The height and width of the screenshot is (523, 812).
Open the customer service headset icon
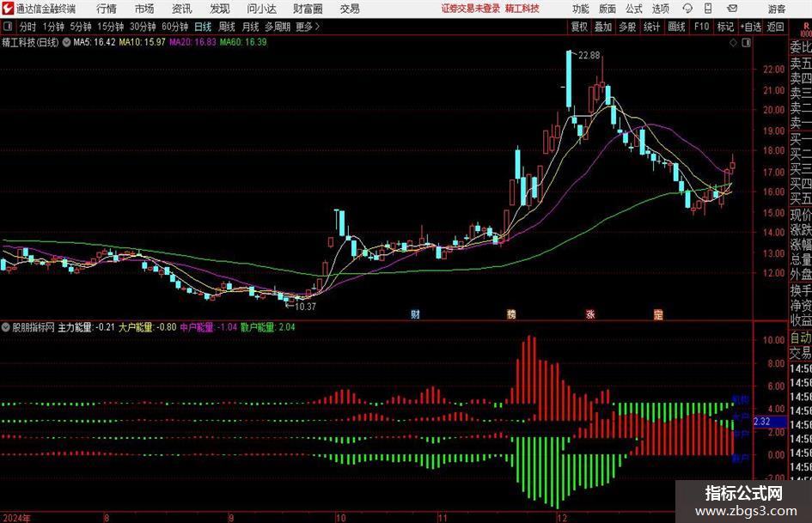[687, 9]
